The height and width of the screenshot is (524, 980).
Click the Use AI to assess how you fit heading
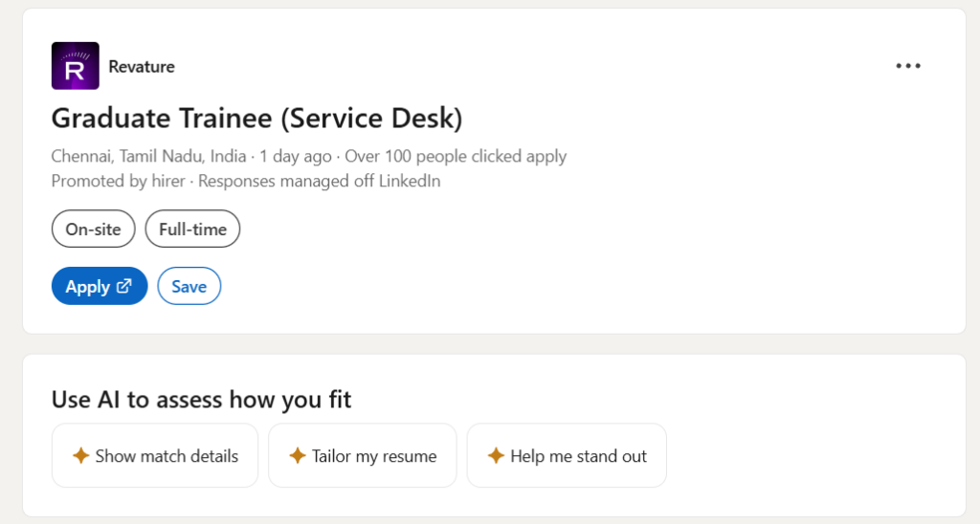coord(201,399)
